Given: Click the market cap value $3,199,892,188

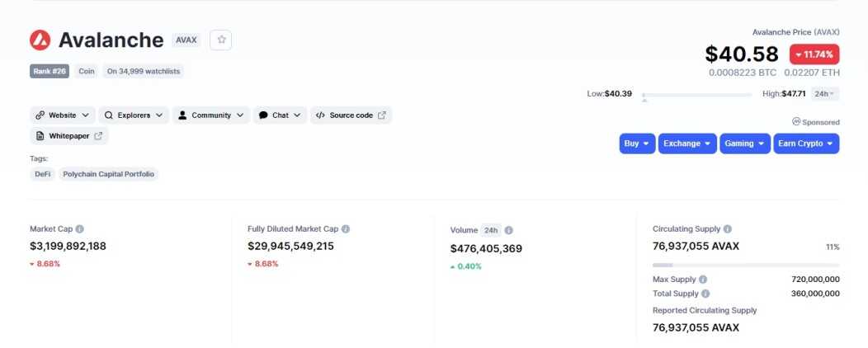Looking at the screenshot, I should click(x=68, y=247).
